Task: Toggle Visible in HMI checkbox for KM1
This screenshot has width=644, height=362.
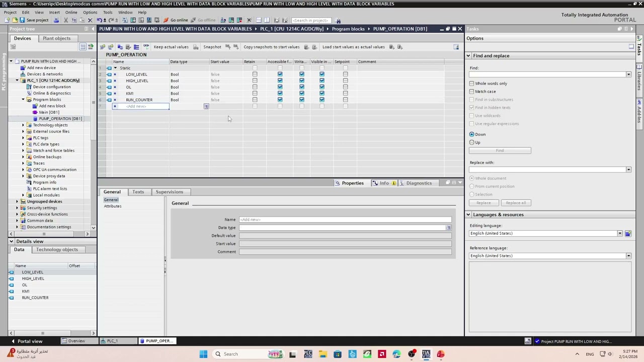Action: [x=321, y=94]
